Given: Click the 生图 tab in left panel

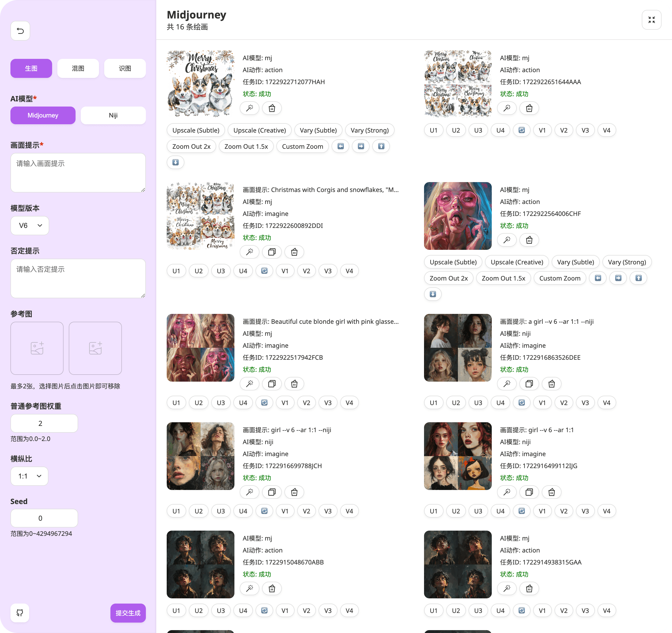Looking at the screenshot, I should click(31, 68).
